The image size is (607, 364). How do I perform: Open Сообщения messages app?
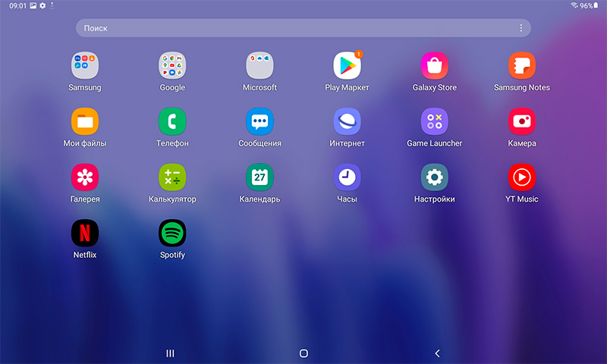(259, 121)
